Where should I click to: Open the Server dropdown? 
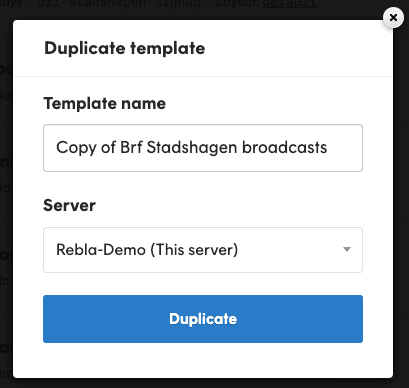[x=203, y=250]
